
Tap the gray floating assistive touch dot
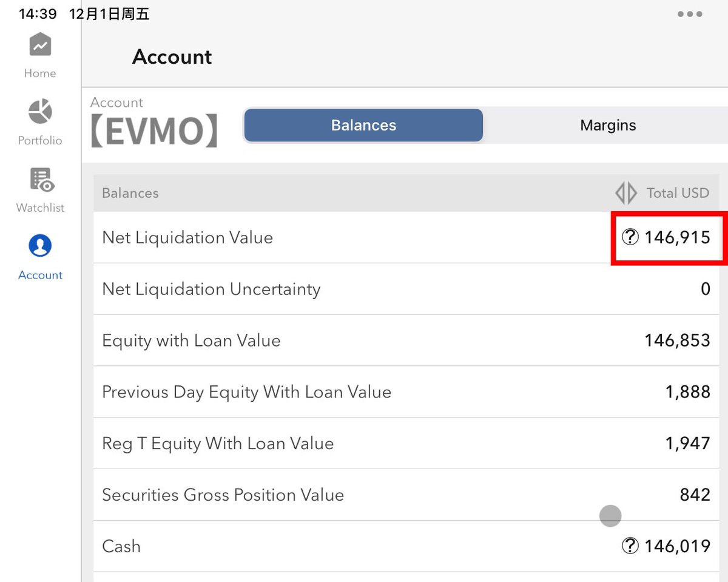point(610,516)
